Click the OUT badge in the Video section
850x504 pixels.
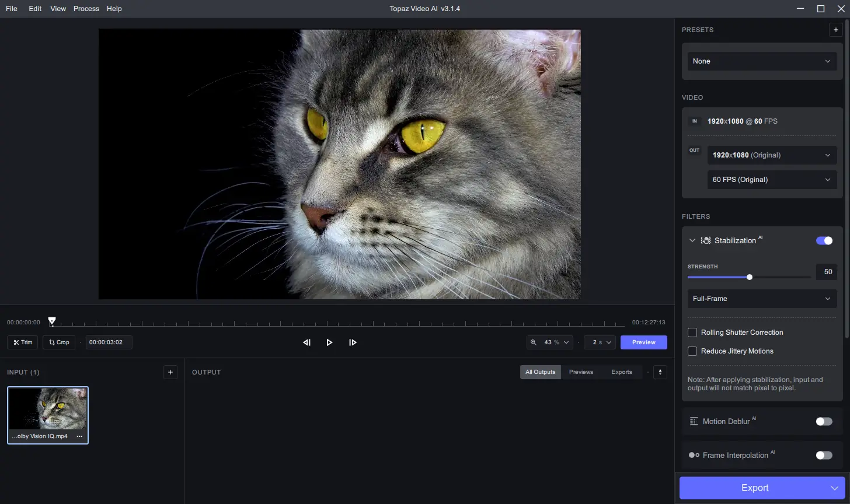tap(695, 150)
